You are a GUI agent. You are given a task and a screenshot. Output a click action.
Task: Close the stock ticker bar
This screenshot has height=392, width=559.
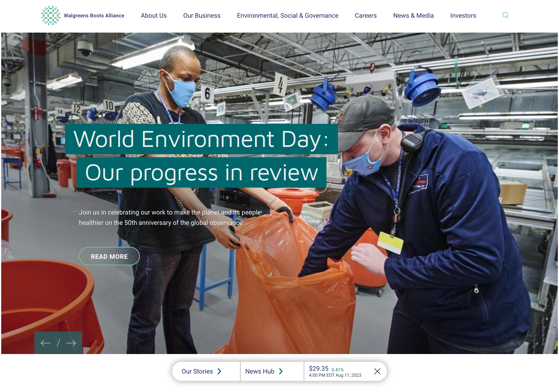pyautogui.click(x=377, y=371)
